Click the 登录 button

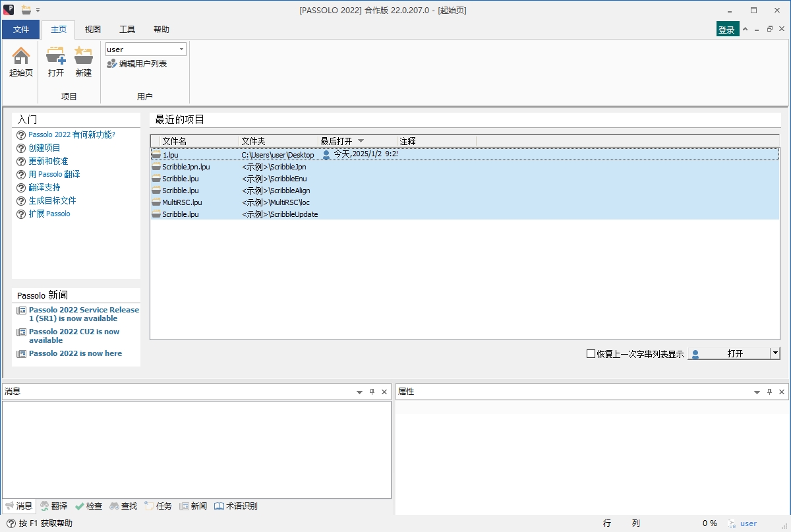(726, 30)
